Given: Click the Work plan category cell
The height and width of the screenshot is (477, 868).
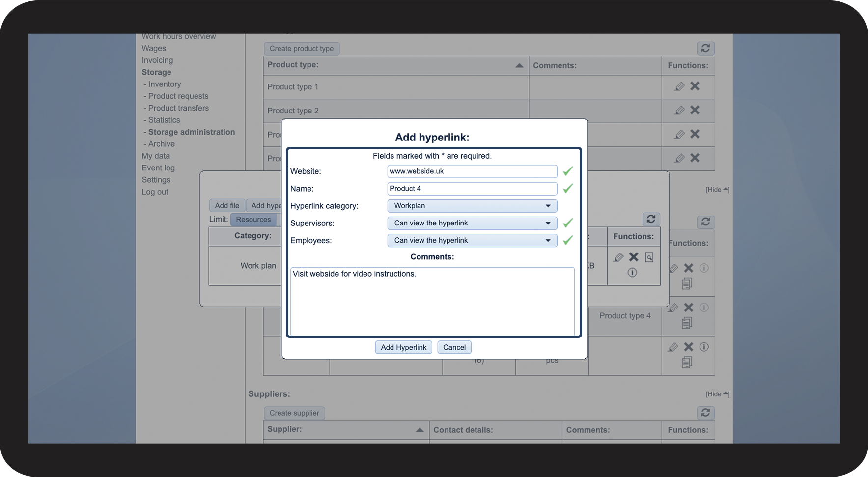Looking at the screenshot, I should (258, 266).
